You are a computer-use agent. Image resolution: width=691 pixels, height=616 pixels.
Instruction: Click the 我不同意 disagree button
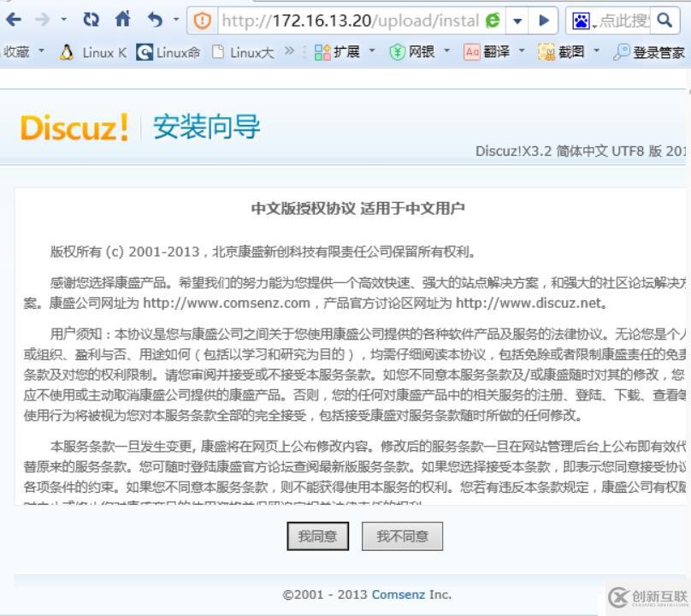(402, 536)
